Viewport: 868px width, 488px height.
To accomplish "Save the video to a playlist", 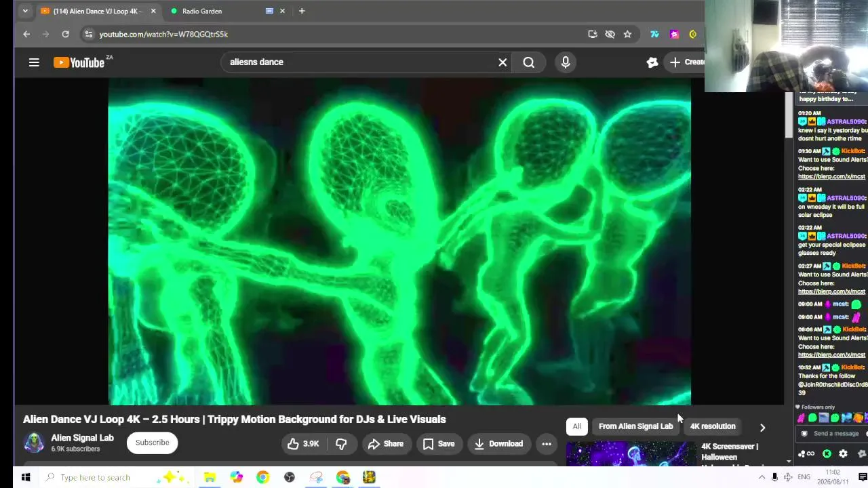I will (x=439, y=444).
